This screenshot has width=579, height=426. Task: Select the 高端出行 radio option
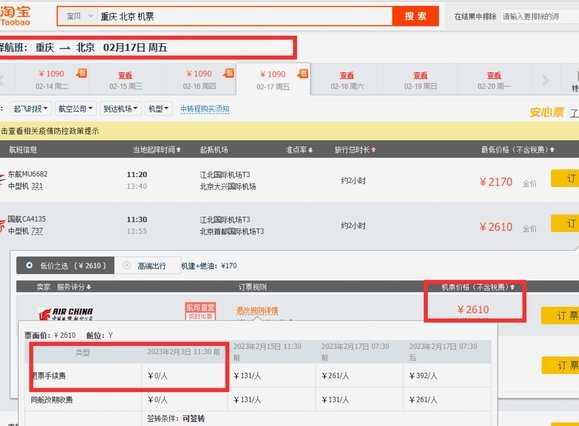click(x=148, y=265)
